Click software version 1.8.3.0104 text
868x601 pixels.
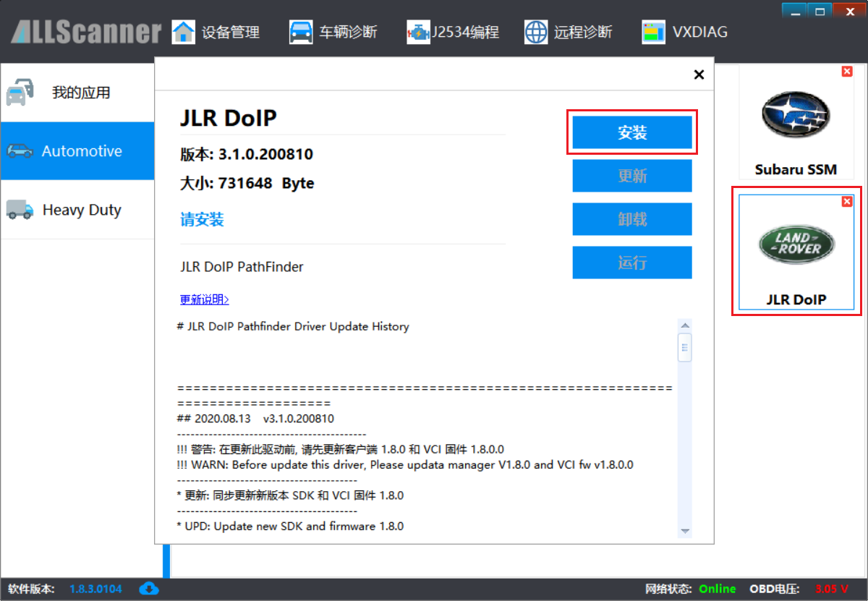point(97,589)
